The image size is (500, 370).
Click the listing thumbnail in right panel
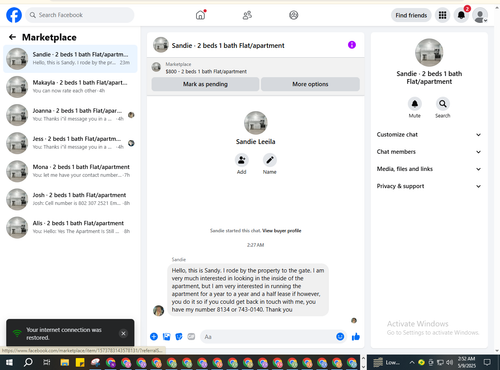429,53
